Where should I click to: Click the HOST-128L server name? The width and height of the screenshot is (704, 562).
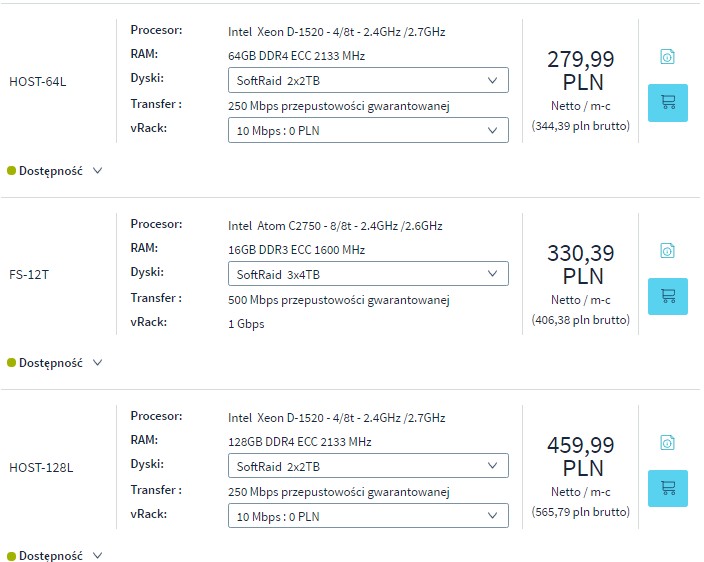click(41, 468)
